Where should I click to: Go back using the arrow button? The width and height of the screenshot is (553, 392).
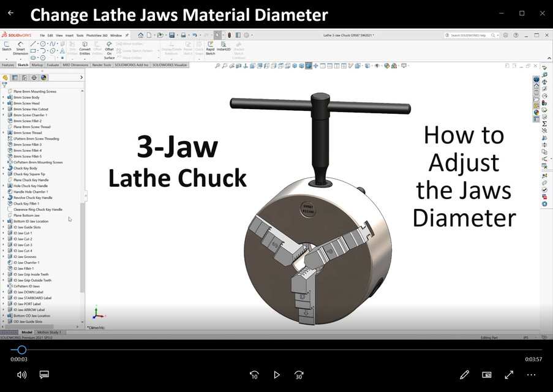pos(10,13)
